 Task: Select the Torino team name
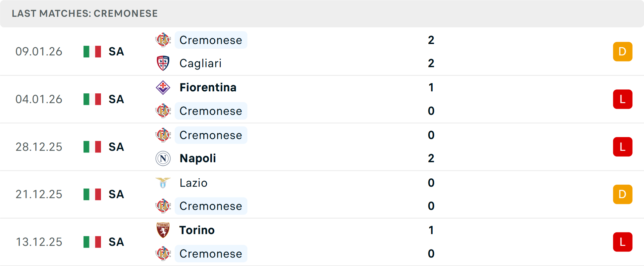point(197,230)
